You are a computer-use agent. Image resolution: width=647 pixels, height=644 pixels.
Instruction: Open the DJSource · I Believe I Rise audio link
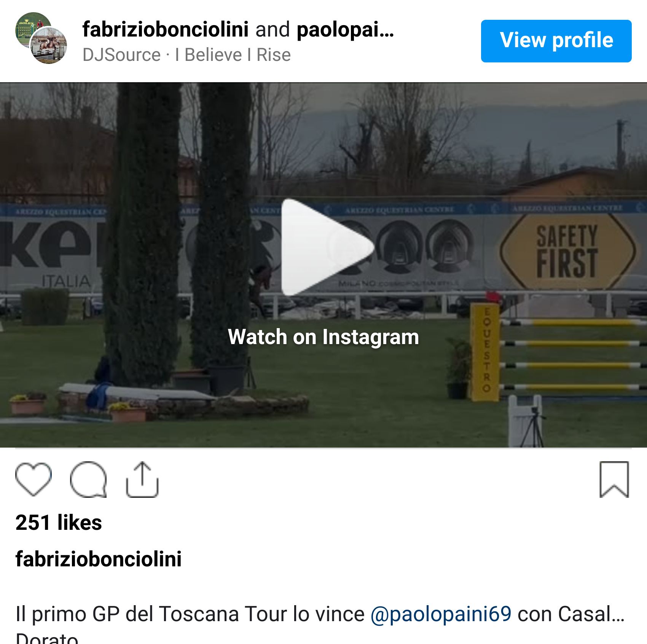coord(186,55)
